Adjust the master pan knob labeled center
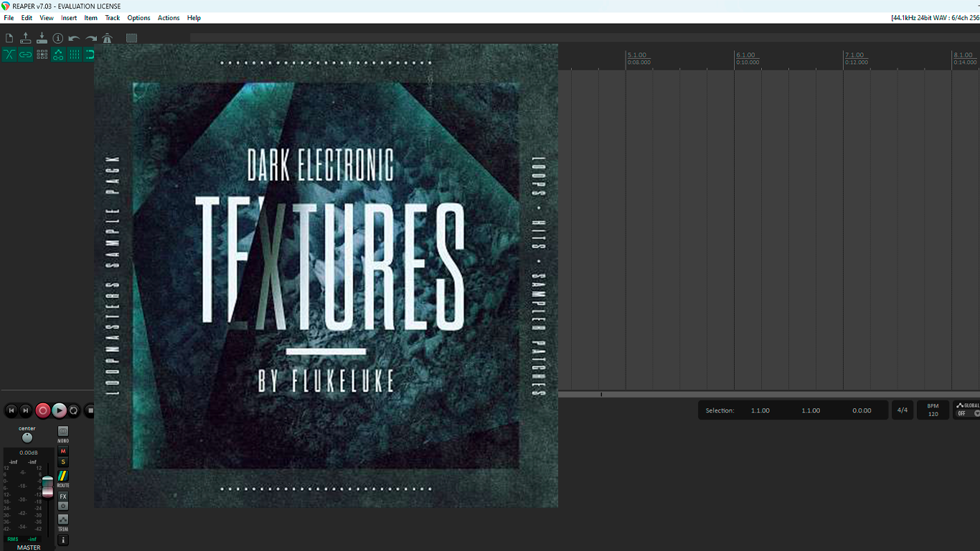The width and height of the screenshot is (980, 551). tap(27, 438)
